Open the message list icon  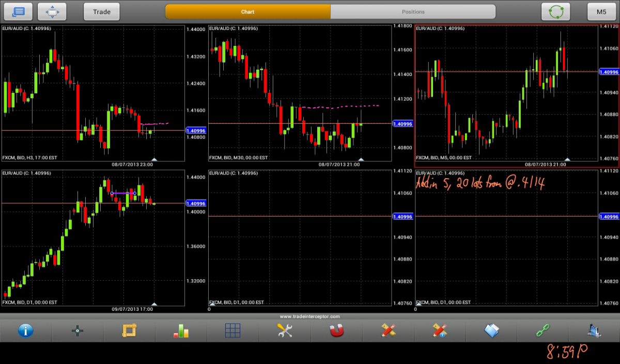click(18, 11)
